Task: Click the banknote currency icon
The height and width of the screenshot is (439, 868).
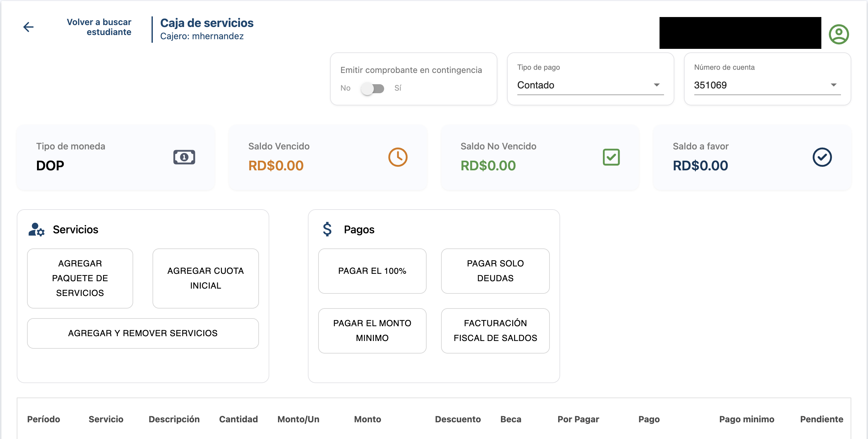Action: [184, 157]
